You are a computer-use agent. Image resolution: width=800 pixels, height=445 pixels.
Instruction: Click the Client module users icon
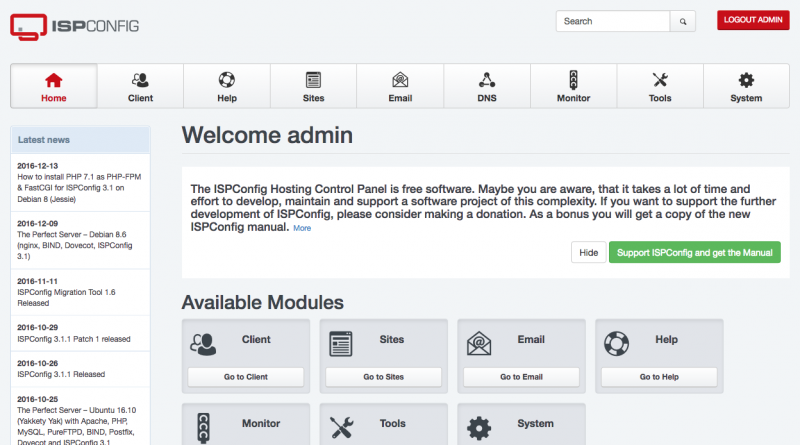[x=203, y=344]
